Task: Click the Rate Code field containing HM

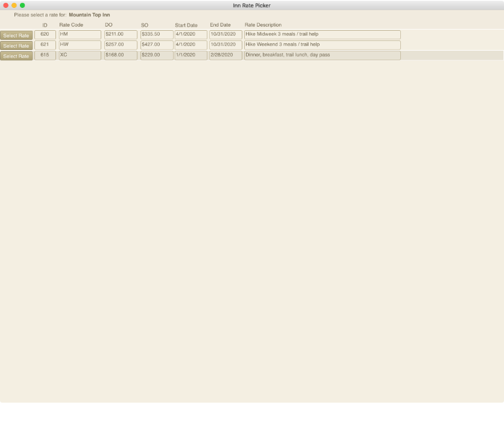Action: pos(80,35)
